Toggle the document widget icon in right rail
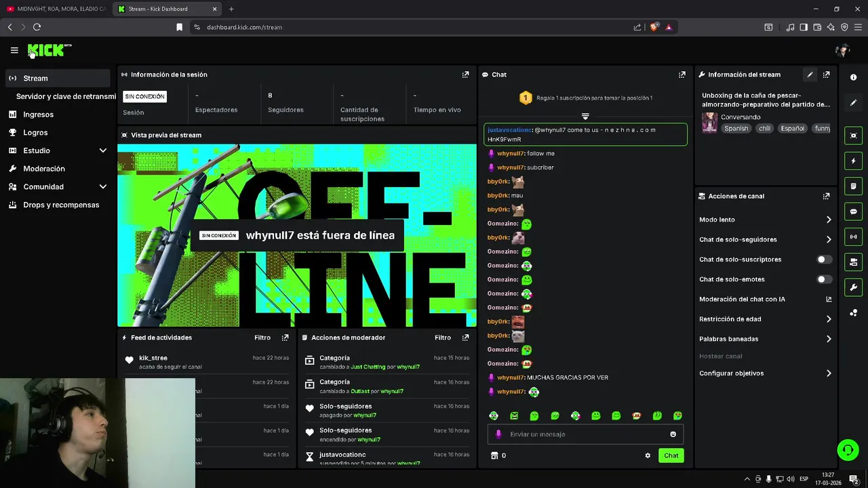 point(853,186)
